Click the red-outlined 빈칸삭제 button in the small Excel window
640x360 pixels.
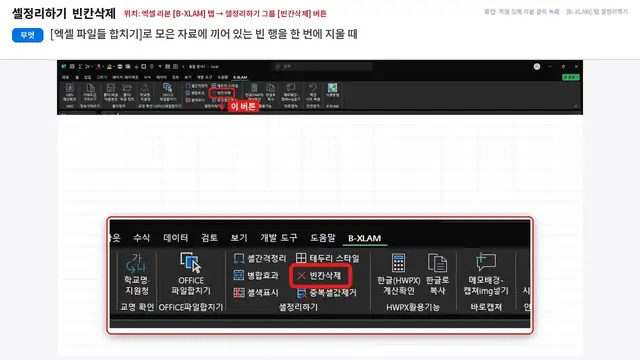[x=222, y=93]
